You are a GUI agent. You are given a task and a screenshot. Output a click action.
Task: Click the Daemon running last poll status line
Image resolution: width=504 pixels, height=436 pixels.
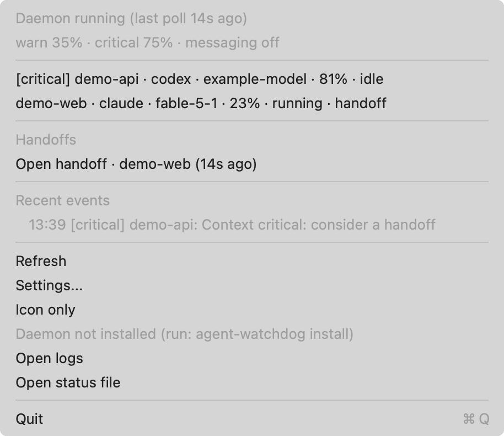(x=131, y=18)
